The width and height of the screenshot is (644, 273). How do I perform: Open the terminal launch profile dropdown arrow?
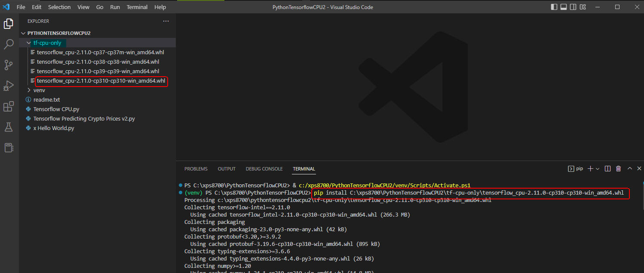(x=598, y=169)
